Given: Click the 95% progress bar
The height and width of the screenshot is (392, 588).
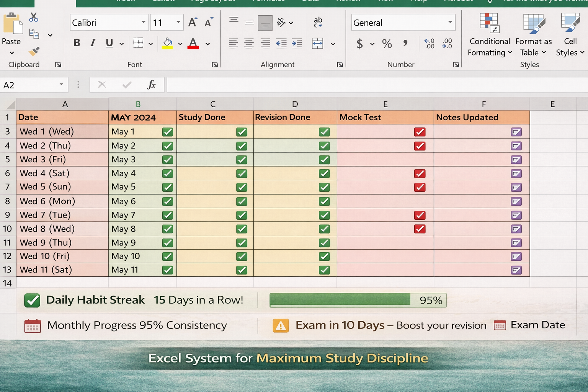Looking at the screenshot, I should (x=358, y=300).
